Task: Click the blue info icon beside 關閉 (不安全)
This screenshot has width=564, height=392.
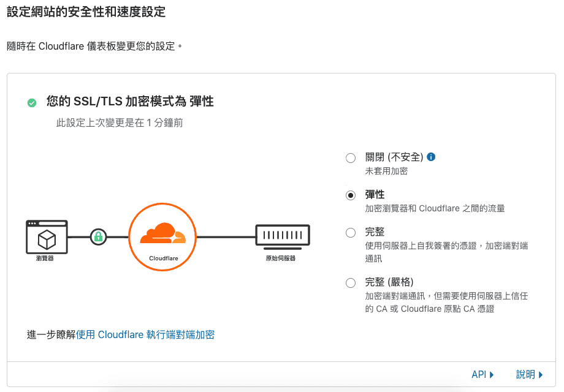Action: [431, 157]
